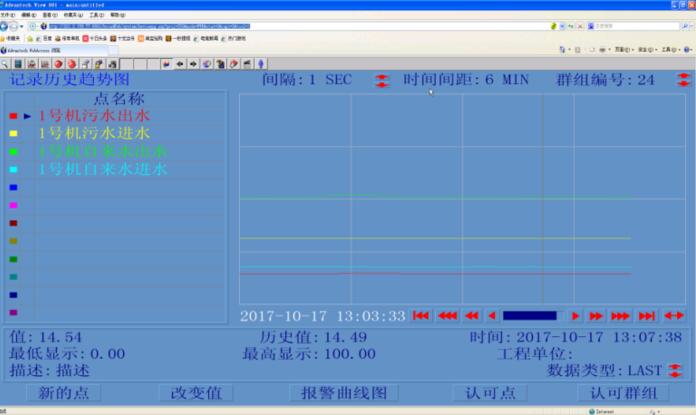This screenshot has height=415, width=696.
Task: Open the 工具 menu in the menu bar
Action: tap(95, 15)
